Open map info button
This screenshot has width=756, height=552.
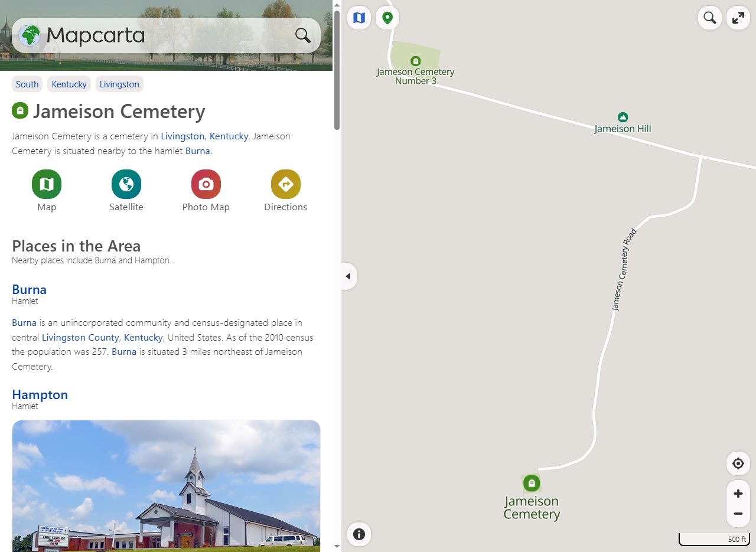[x=359, y=535]
